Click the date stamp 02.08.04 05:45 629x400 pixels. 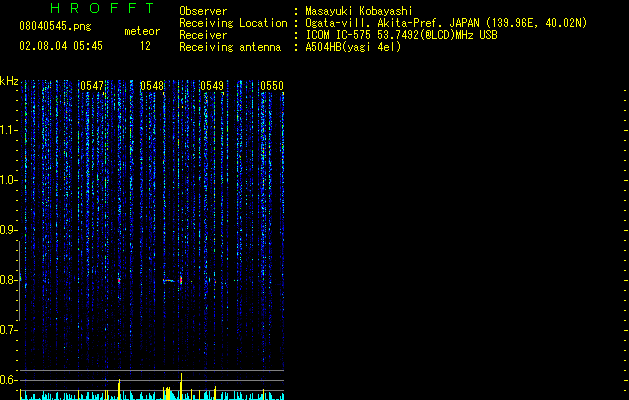point(61,46)
